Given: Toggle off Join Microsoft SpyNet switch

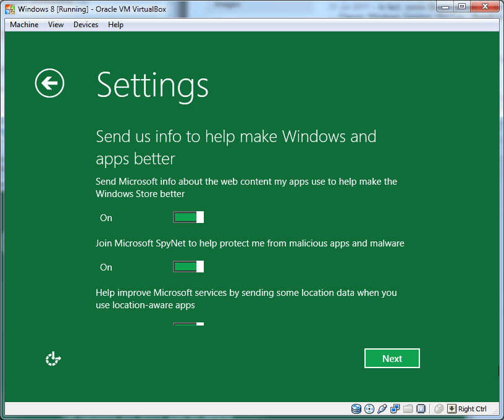Looking at the screenshot, I should 188,267.
